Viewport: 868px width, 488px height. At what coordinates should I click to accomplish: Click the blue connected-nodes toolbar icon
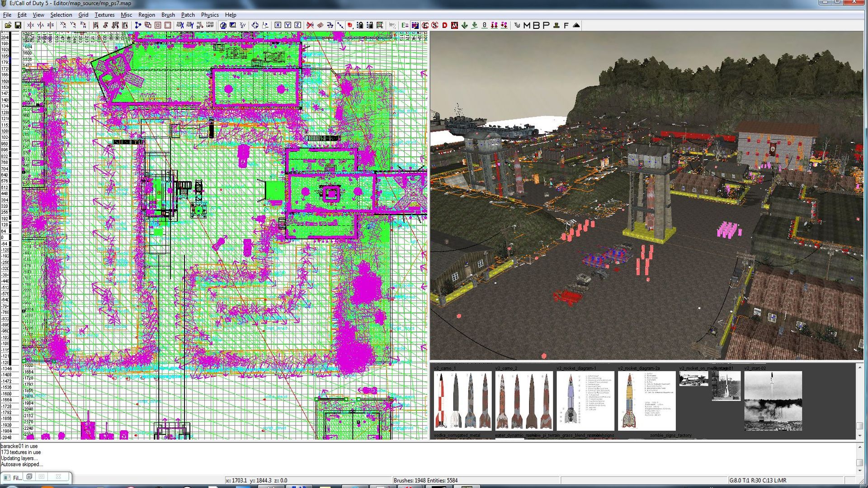[x=138, y=25]
